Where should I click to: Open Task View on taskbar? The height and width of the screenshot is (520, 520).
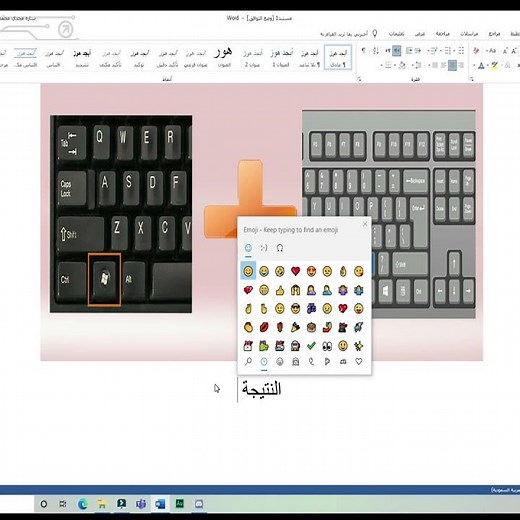[63, 504]
